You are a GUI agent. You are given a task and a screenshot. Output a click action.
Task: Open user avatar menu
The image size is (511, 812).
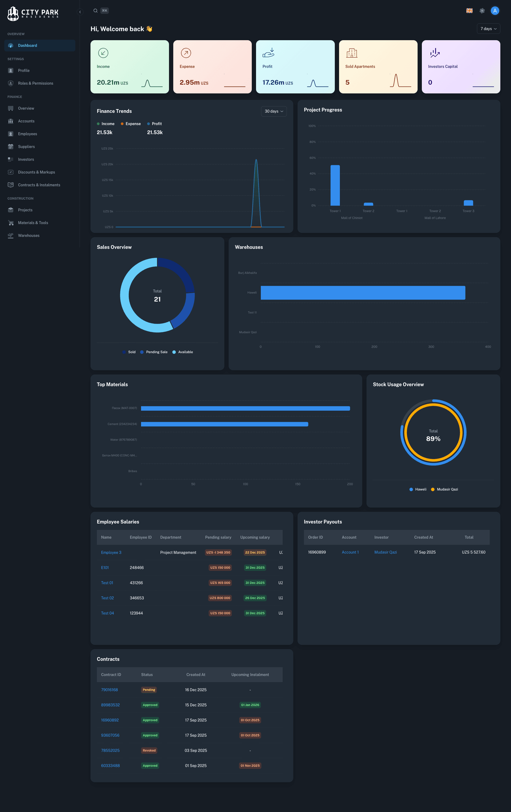[x=495, y=11]
